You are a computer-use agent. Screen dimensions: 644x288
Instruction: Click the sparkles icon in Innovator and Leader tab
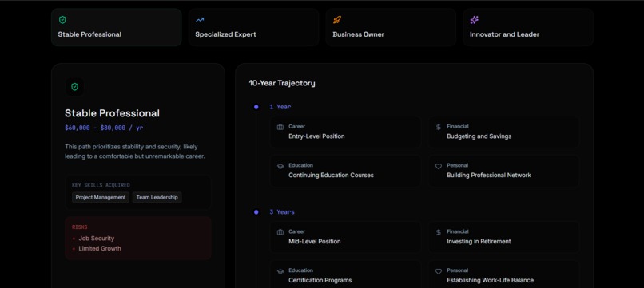(x=474, y=20)
